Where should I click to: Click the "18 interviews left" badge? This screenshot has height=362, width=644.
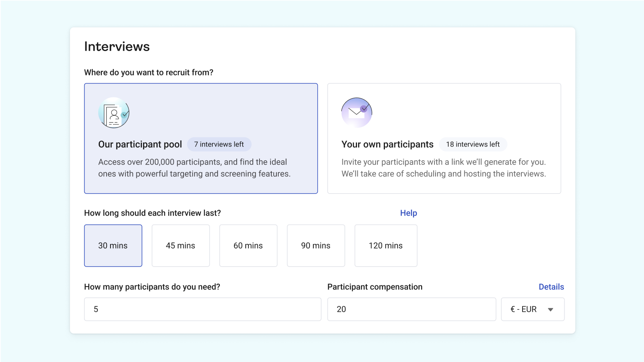[x=473, y=144]
